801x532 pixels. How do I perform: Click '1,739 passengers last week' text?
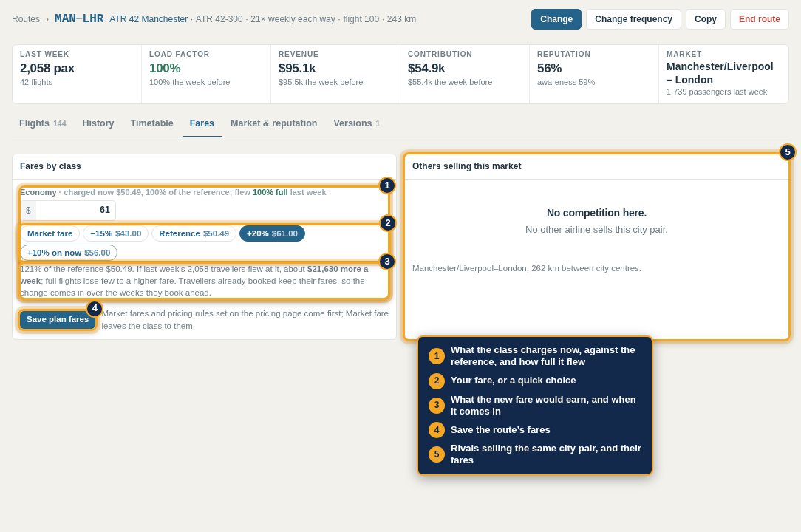click(716, 92)
